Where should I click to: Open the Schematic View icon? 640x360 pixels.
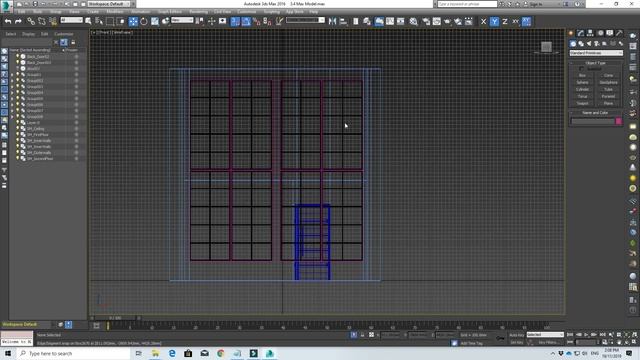(401, 21)
